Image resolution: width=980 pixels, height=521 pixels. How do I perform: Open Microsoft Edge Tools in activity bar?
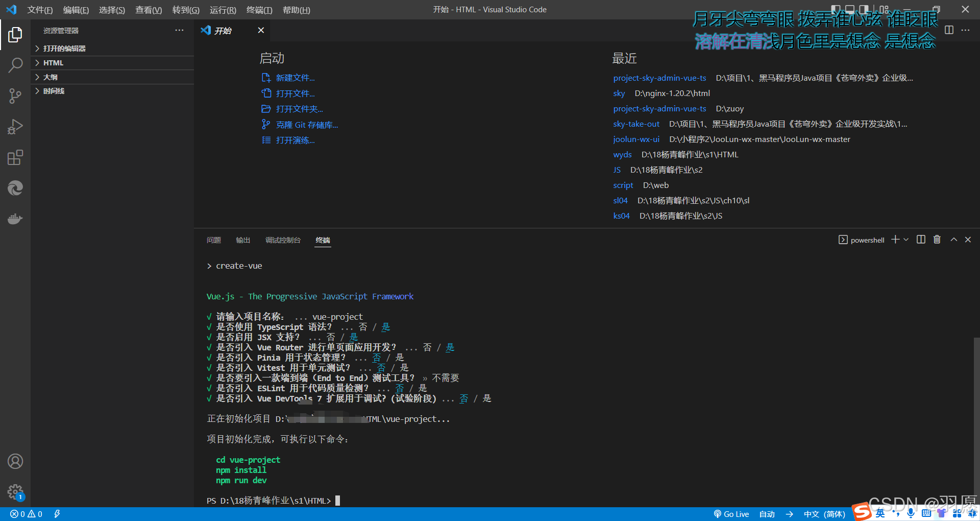pos(15,188)
